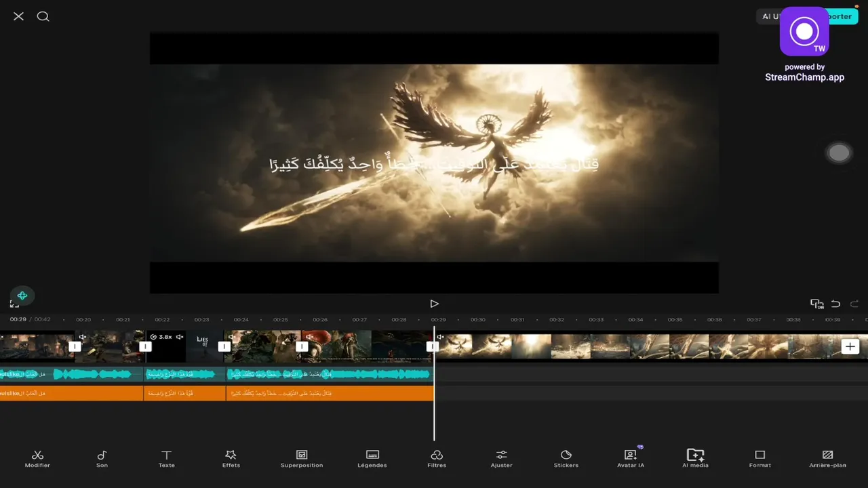Screen dimensions: 868x488
Task: Open transition between clips near 00:20
Action: point(75,346)
